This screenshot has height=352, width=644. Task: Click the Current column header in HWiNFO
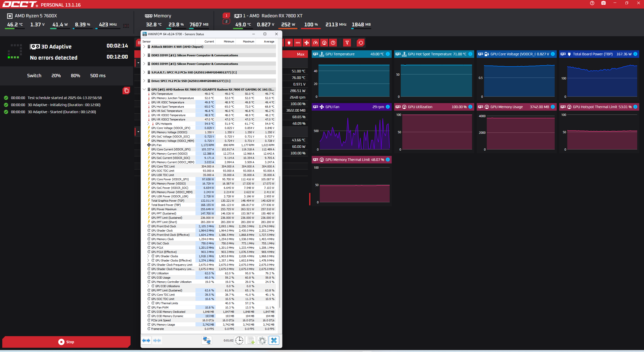[206, 41]
